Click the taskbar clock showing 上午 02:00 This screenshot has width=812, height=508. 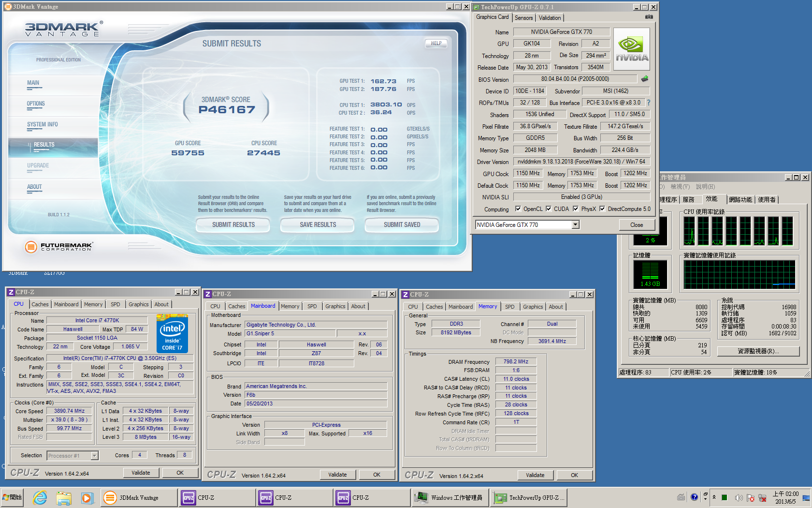click(785, 497)
